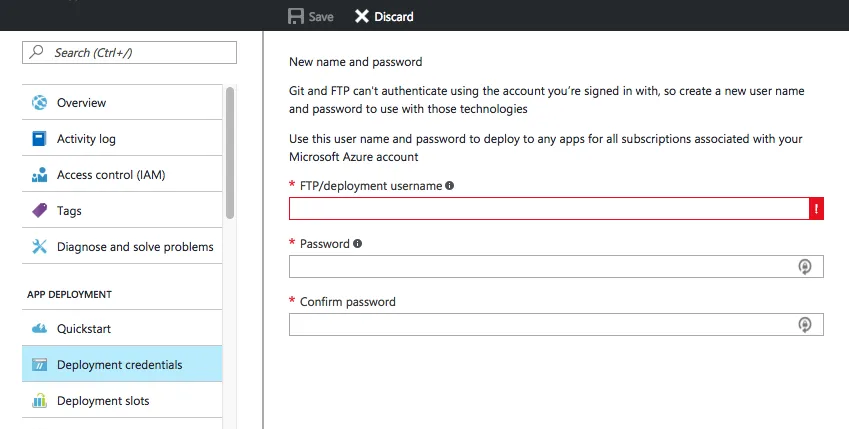The height and width of the screenshot is (429, 849).
Task: Click the username info icon
Action: pyautogui.click(x=450, y=186)
